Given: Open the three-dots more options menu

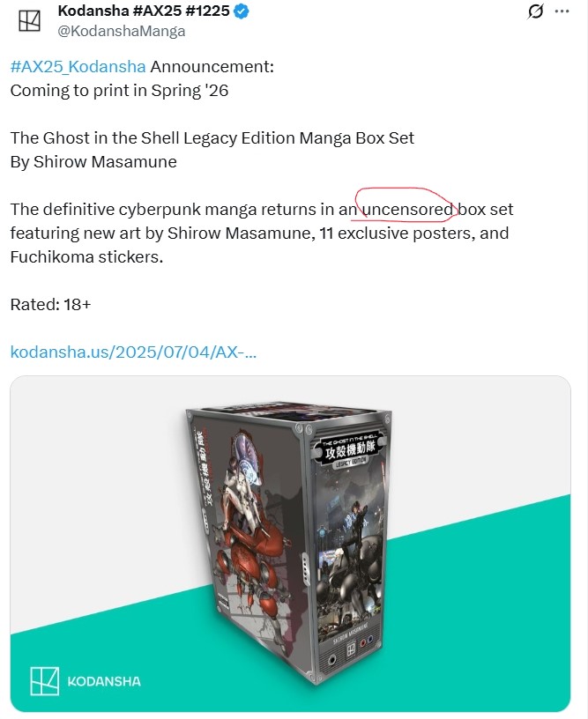Looking at the screenshot, I should (562, 11).
